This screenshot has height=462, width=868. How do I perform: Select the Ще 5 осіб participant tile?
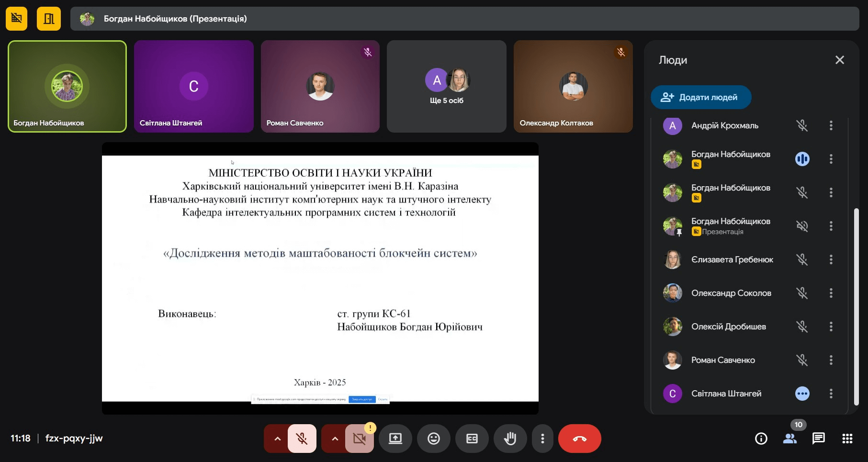446,87
